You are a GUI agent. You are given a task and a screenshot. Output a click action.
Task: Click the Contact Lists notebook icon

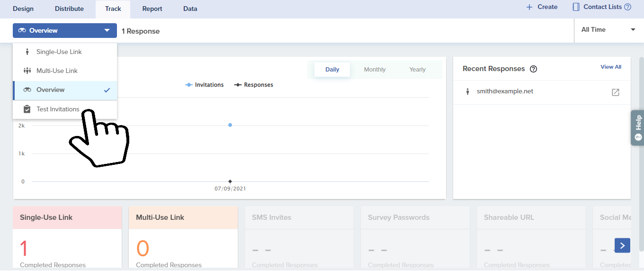click(x=576, y=7)
